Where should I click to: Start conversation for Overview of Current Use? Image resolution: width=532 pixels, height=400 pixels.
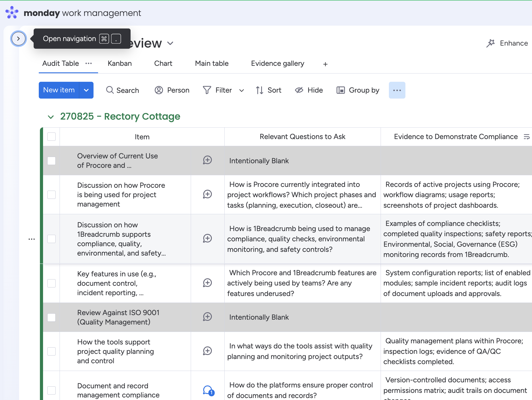coord(207,160)
